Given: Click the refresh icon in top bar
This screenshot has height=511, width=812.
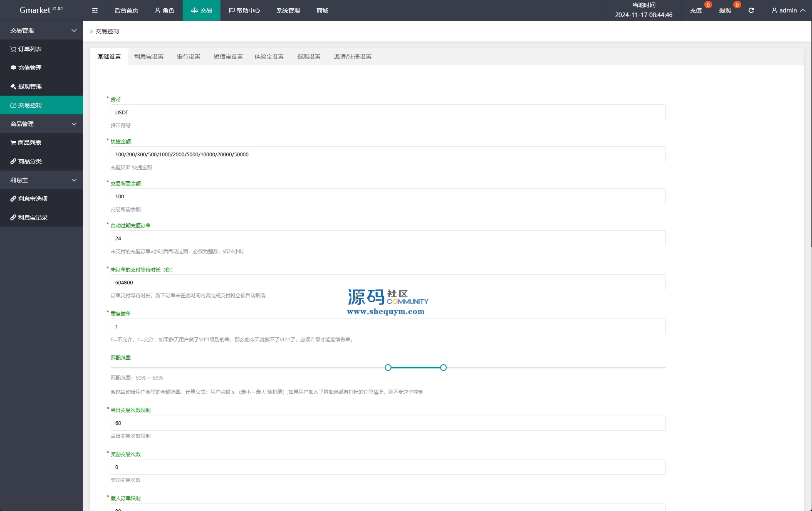Looking at the screenshot, I should (x=751, y=10).
